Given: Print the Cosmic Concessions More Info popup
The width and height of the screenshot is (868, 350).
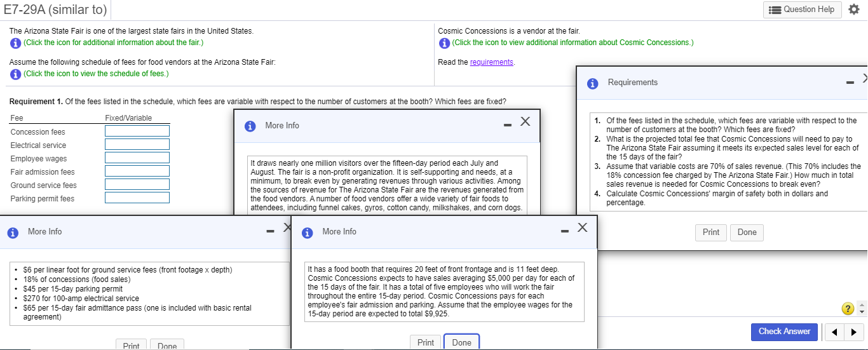Looking at the screenshot, I should pyautogui.click(x=426, y=342).
